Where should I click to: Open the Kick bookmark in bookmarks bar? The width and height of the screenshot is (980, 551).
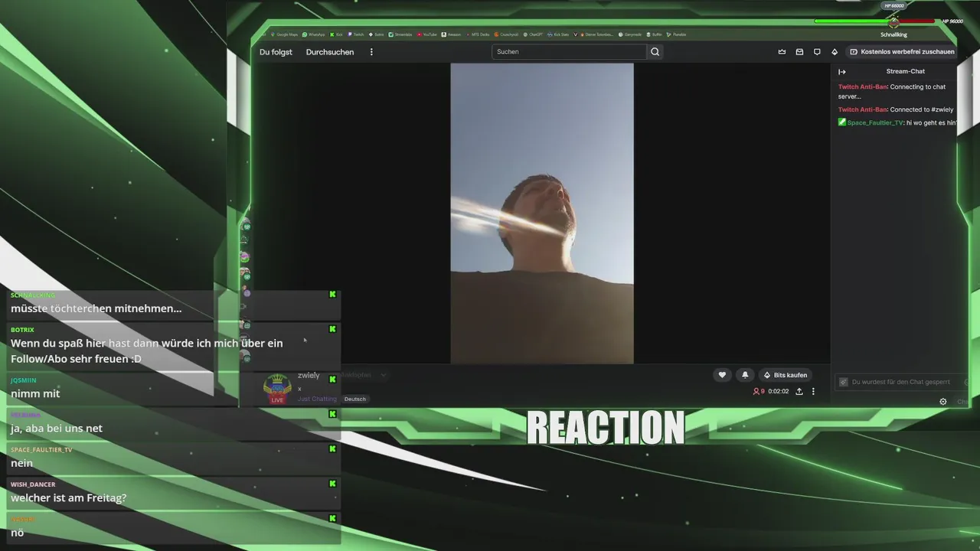pos(337,34)
